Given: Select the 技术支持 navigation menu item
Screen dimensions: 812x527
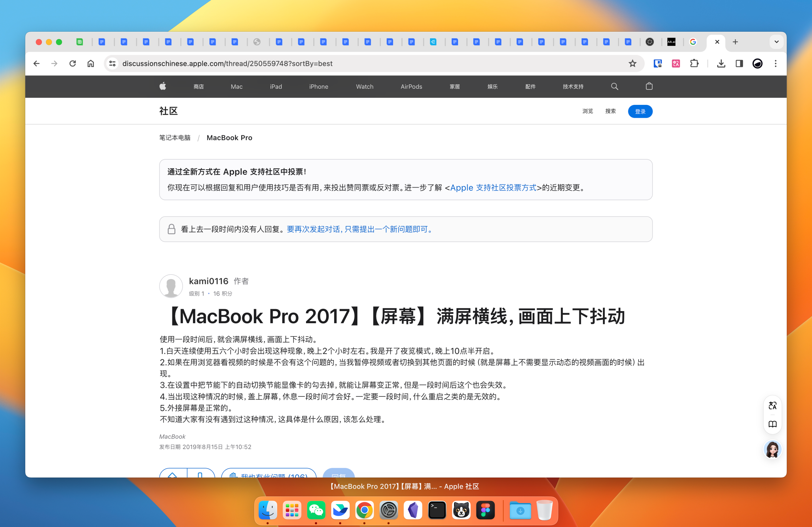Looking at the screenshot, I should click(x=573, y=87).
